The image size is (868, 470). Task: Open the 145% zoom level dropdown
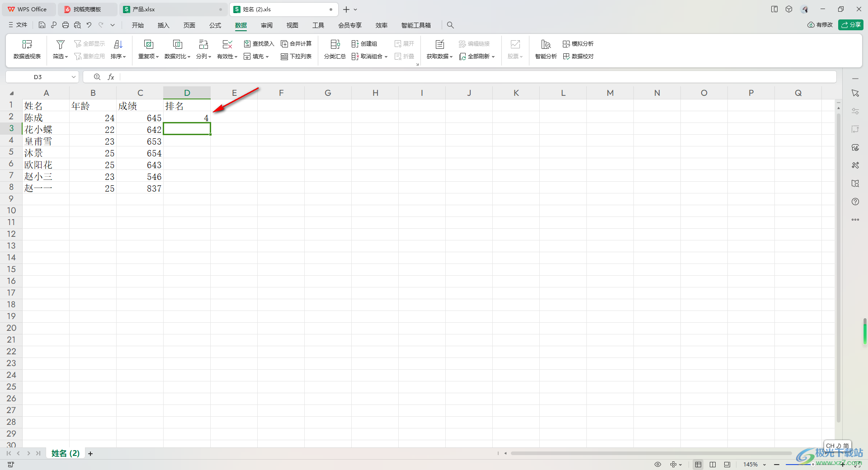(755, 464)
